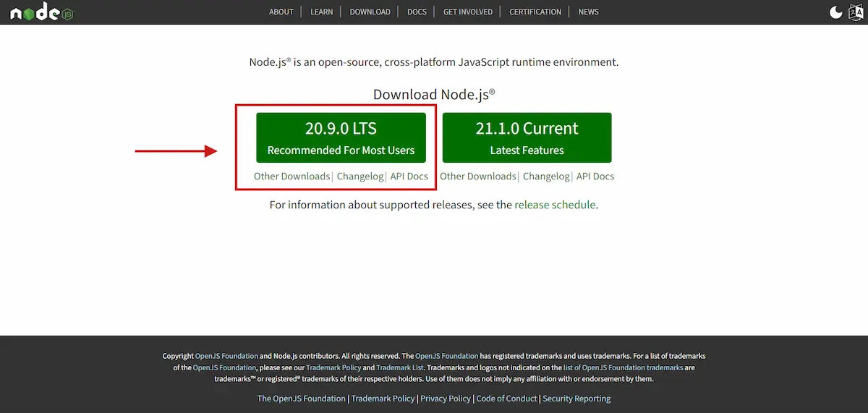868x413 pixels.
Task: Open Trademark Policy in the bottom footer row
Action: coord(383,399)
